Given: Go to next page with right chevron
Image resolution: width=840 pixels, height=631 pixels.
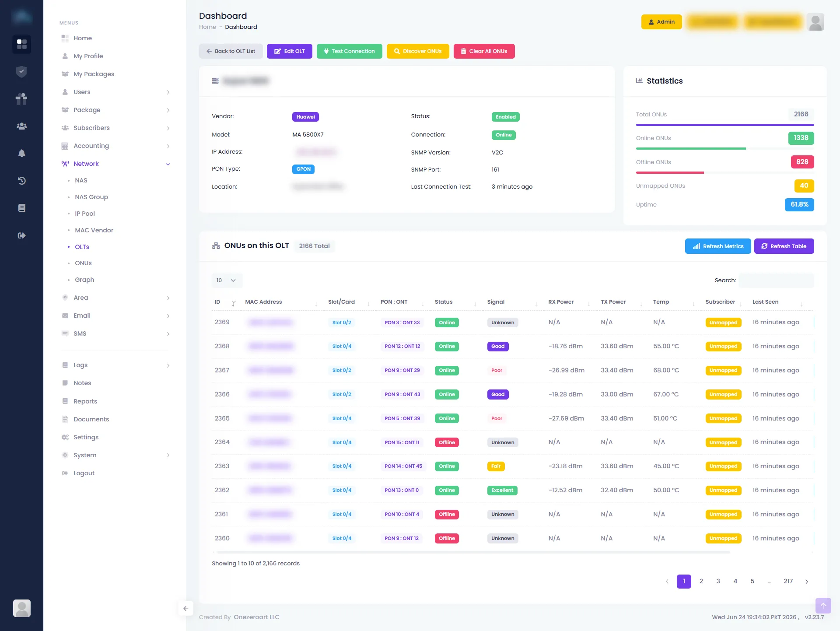Looking at the screenshot, I should [807, 582].
